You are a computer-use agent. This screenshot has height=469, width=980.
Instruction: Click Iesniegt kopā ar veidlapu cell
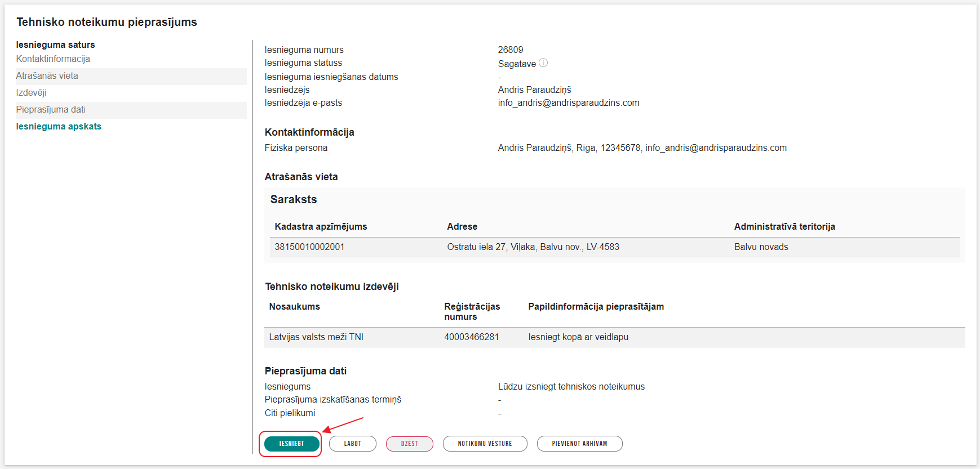click(x=578, y=337)
